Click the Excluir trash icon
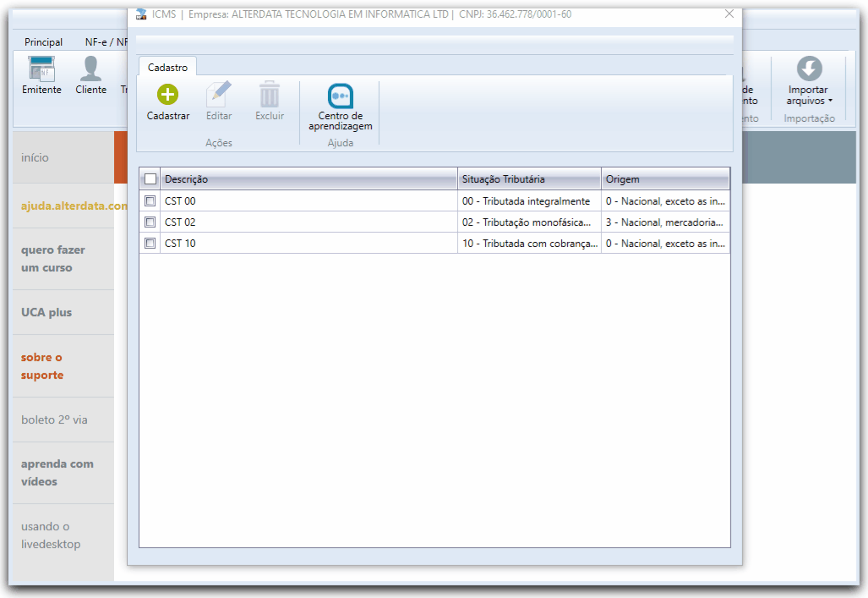The image size is (868, 598). [x=270, y=94]
